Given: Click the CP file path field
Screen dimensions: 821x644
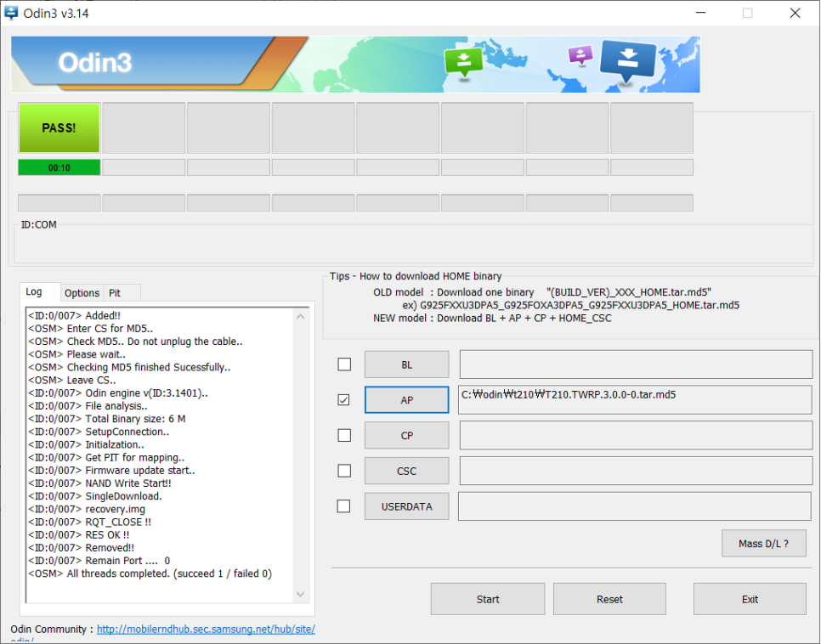Looking at the screenshot, I should tap(637, 436).
